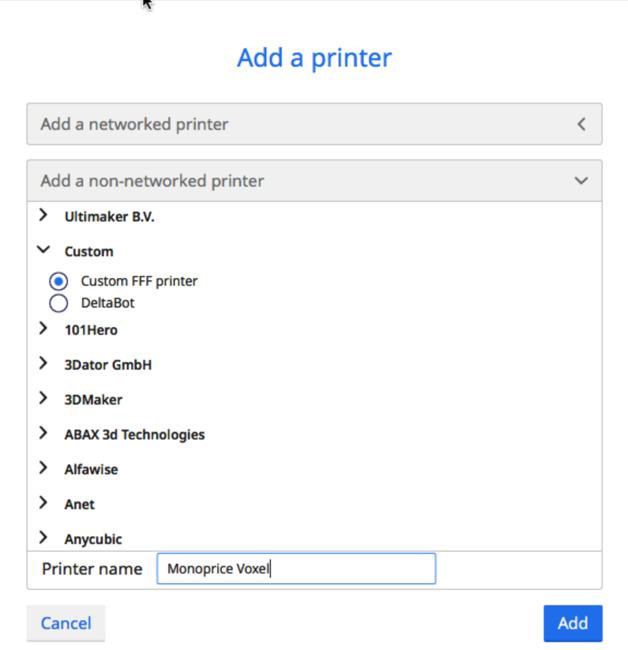Image resolution: width=628 pixels, height=650 pixels.
Task: Collapse the Custom category chevron
Action: 43,251
